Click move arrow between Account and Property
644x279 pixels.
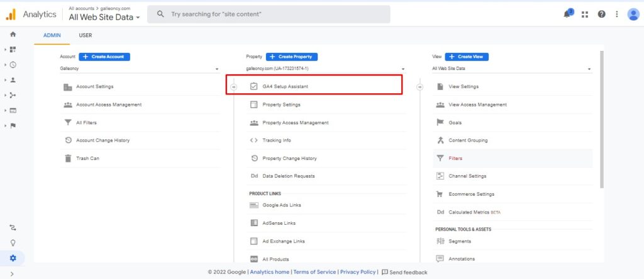[234, 87]
